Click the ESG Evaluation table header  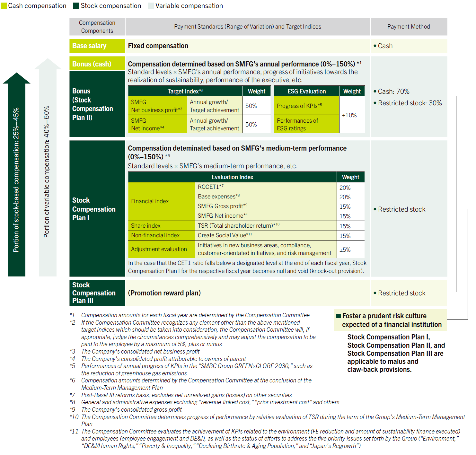(x=306, y=91)
